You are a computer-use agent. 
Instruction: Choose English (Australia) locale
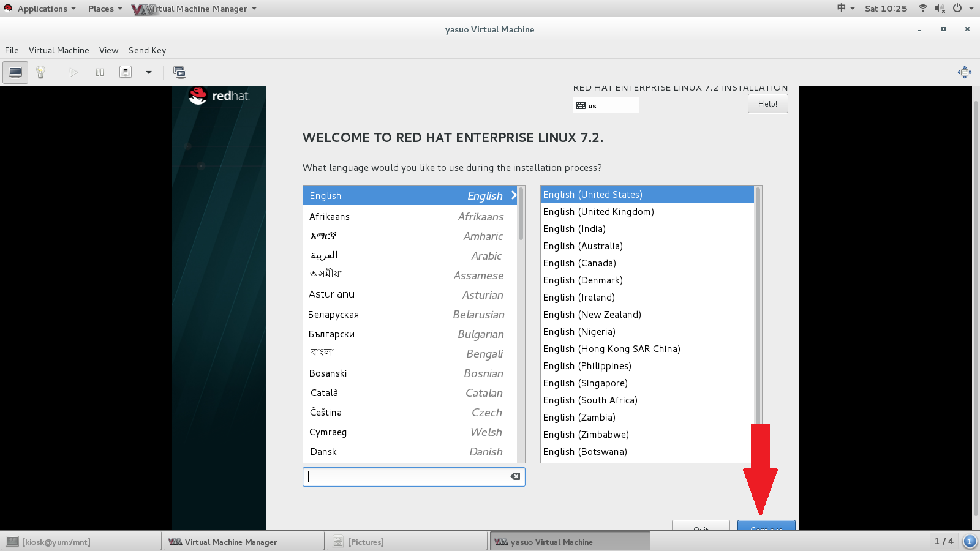pos(647,246)
